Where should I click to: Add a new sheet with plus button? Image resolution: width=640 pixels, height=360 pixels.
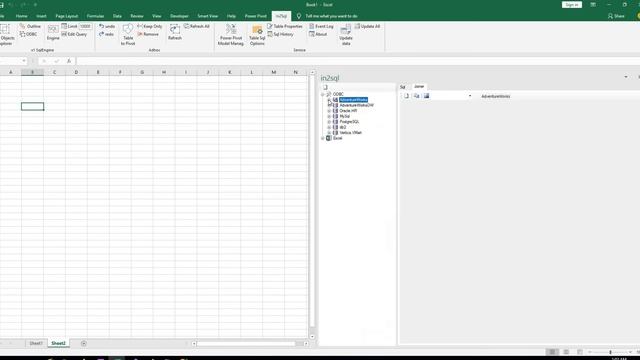84,343
